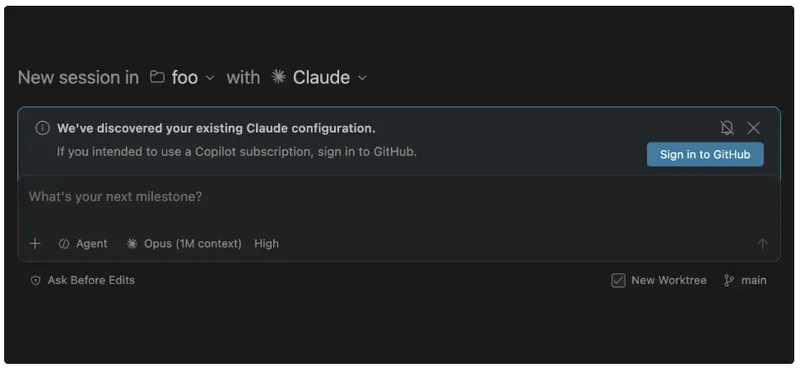Click the info icon in banner
The width and height of the screenshot is (800, 368).
(x=42, y=128)
